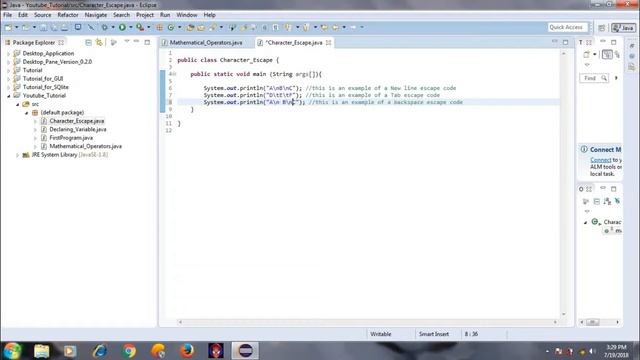
Task: Select Character_Escape.java in Package Explorer
Action: click(77, 121)
